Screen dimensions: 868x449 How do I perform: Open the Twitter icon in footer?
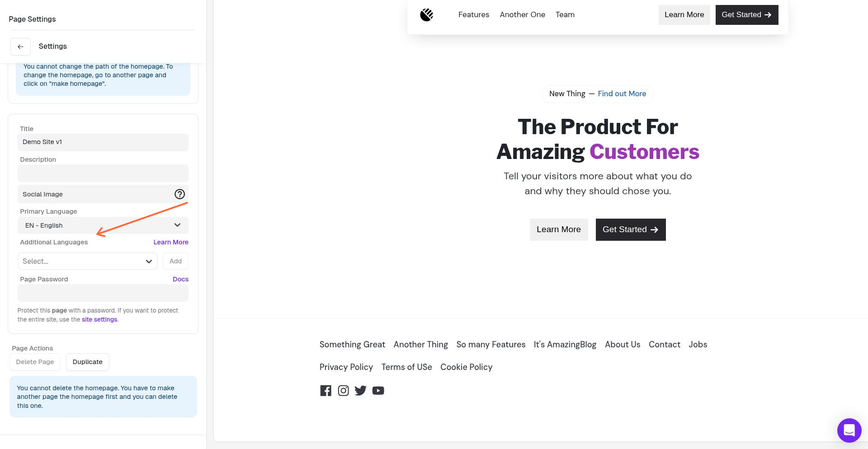coord(360,391)
